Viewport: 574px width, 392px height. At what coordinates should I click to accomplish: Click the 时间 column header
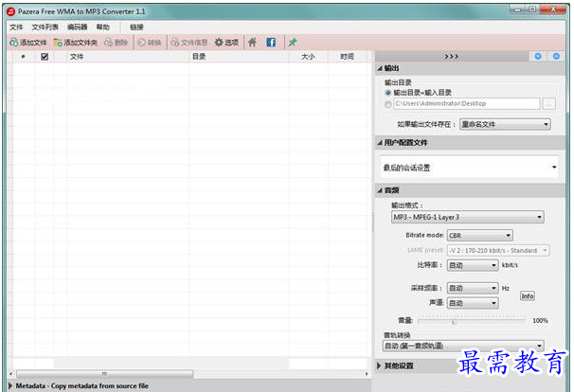coord(348,57)
